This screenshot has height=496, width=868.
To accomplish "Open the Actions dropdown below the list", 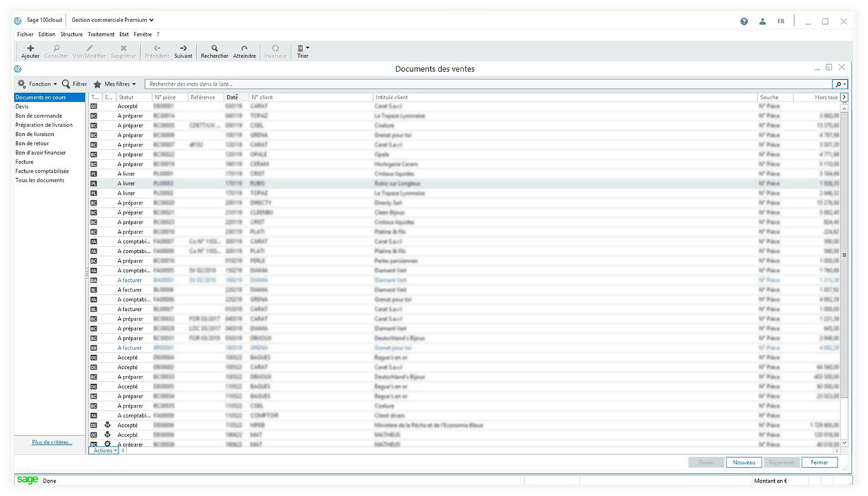I will 104,450.
